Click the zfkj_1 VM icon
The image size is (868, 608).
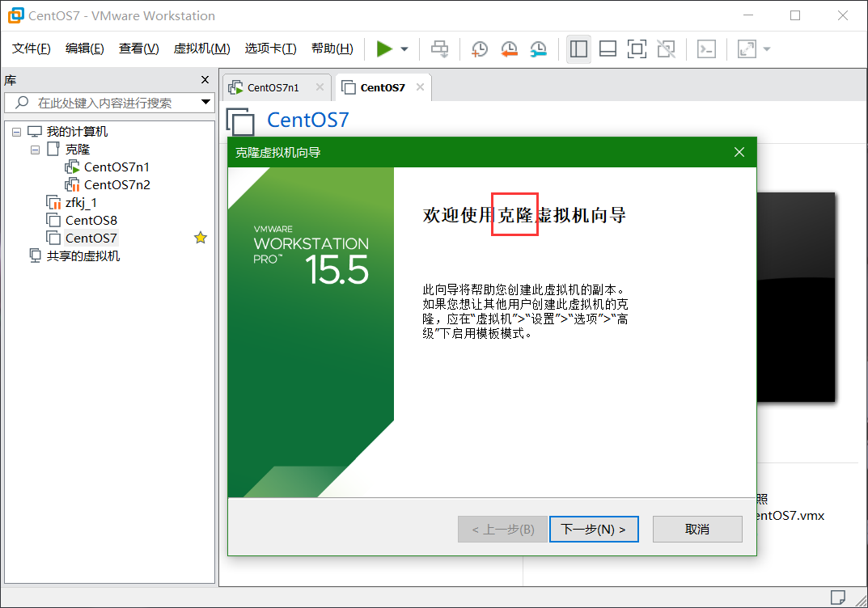click(53, 202)
